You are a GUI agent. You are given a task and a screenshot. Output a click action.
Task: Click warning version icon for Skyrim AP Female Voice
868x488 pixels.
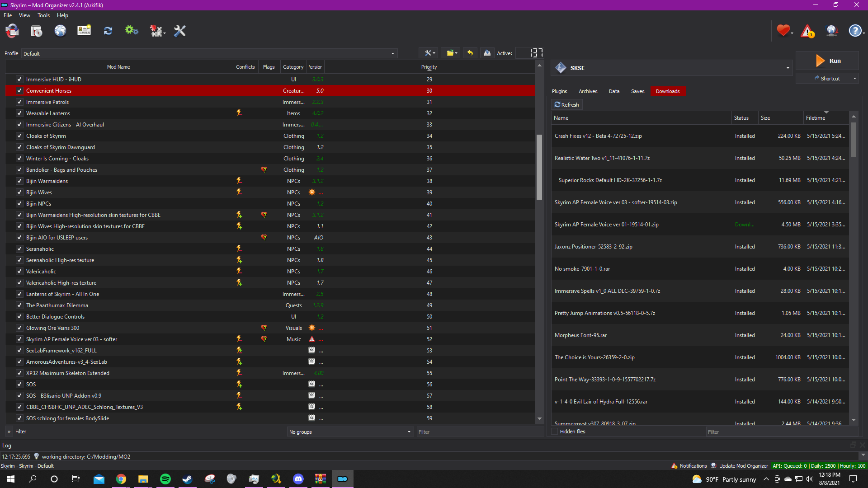click(x=312, y=339)
